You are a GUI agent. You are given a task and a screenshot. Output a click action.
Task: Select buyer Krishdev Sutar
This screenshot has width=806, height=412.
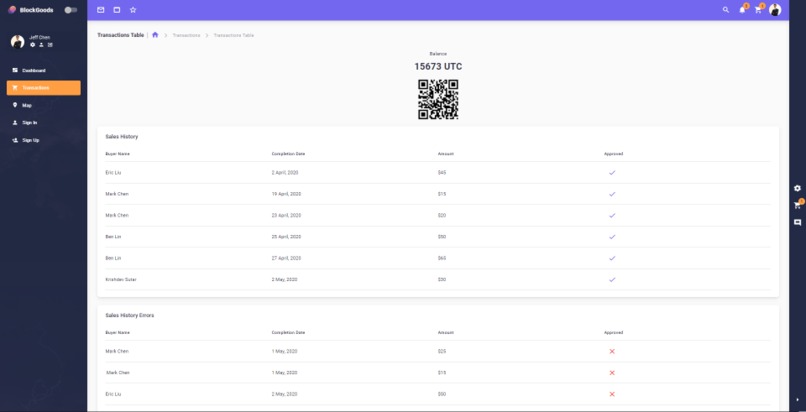tap(121, 279)
